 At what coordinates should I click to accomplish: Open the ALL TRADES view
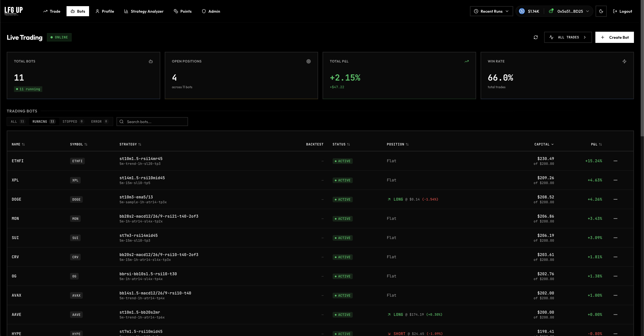[568, 37]
